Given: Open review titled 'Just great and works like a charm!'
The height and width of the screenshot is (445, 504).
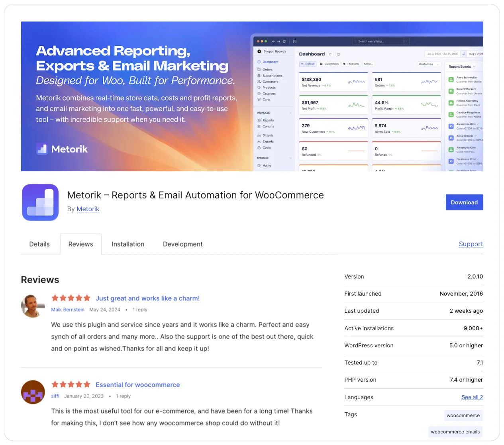Looking at the screenshot, I should coord(147,298).
